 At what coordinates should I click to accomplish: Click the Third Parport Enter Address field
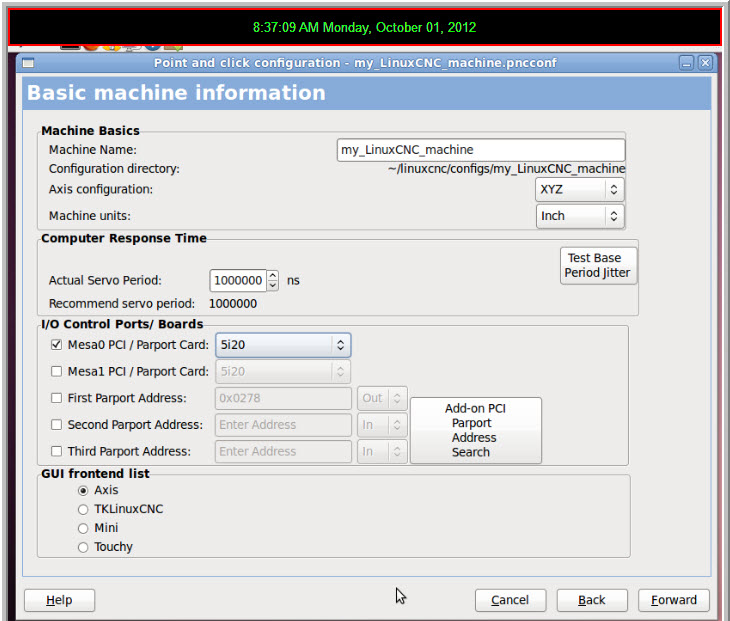(283, 451)
